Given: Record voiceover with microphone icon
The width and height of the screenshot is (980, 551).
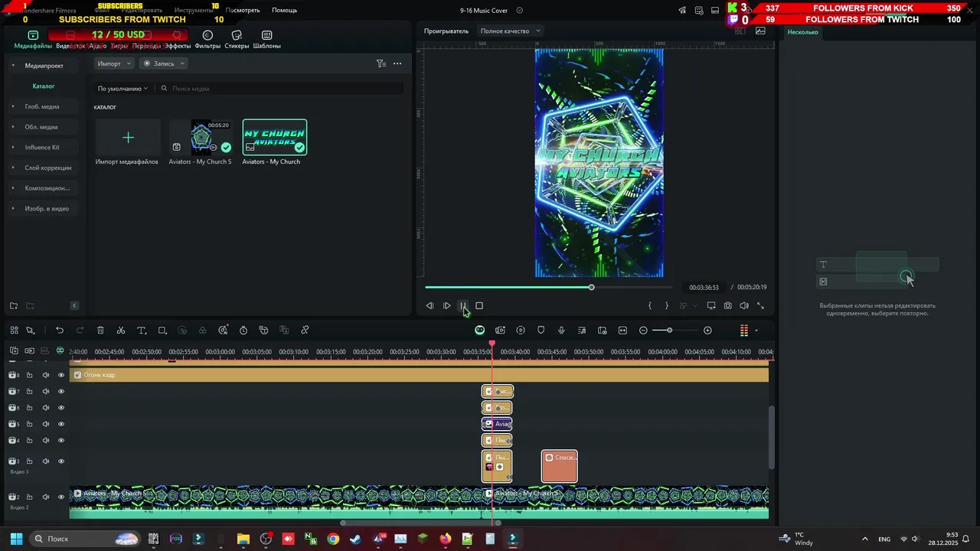Looking at the screenshot, I should coord(561,331).
